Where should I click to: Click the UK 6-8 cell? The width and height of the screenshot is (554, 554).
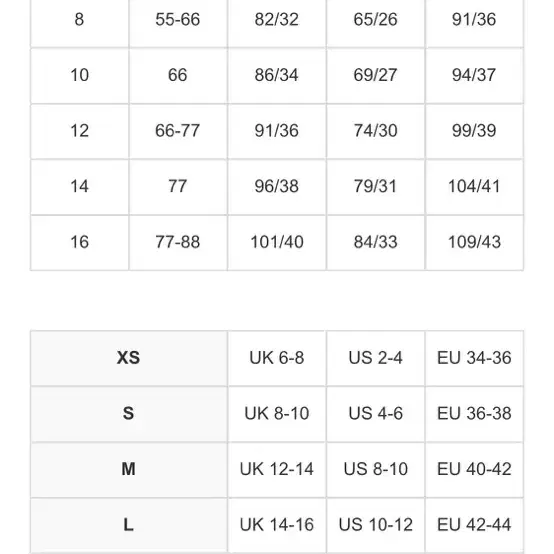[x=277, y=358]
